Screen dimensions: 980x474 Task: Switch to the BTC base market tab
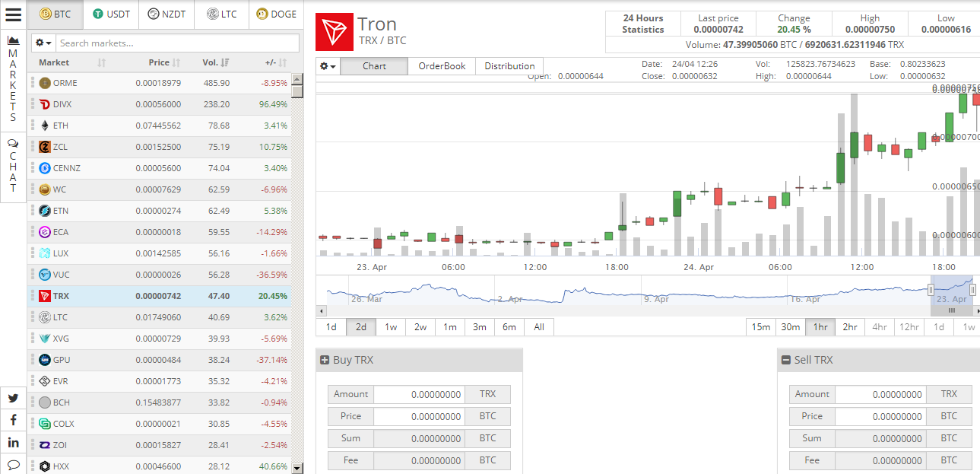point(56,14)
